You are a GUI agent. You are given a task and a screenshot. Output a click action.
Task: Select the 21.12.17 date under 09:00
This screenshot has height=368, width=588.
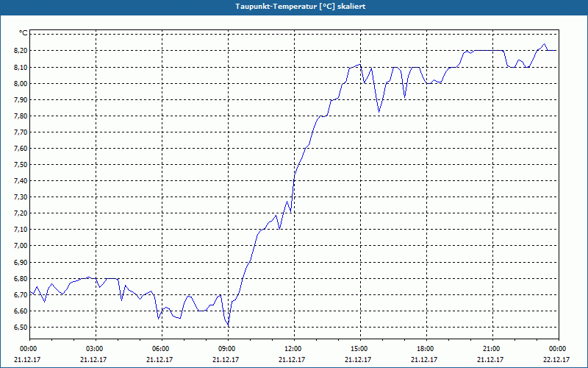click(226, 359)
